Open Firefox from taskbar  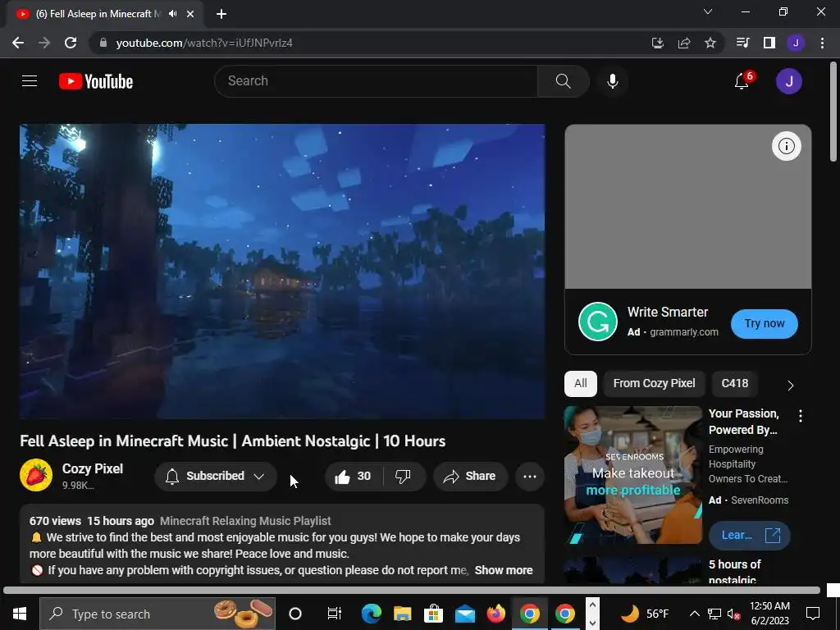tap(496, 614)
